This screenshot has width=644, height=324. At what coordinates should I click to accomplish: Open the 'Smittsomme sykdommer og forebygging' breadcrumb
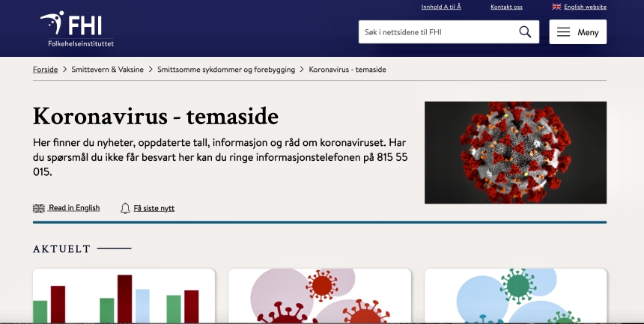[x=226, y=70]
